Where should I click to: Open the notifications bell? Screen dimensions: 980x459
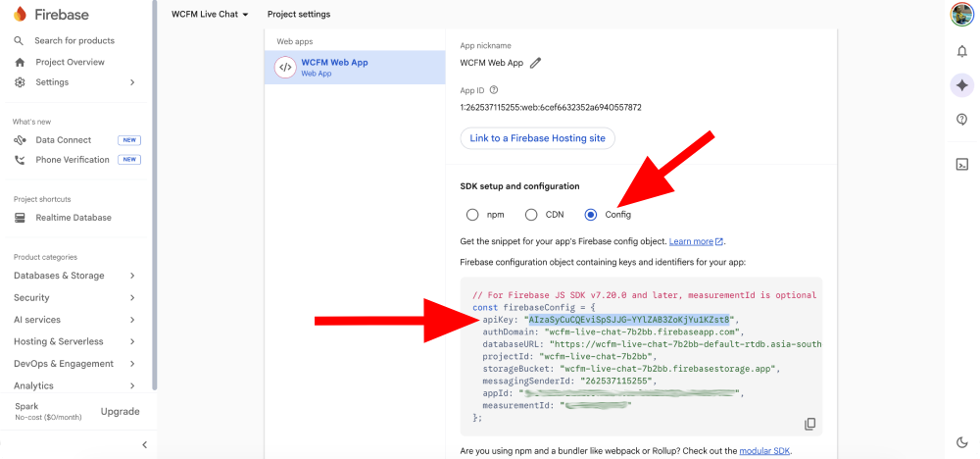[x=961, y=52]
